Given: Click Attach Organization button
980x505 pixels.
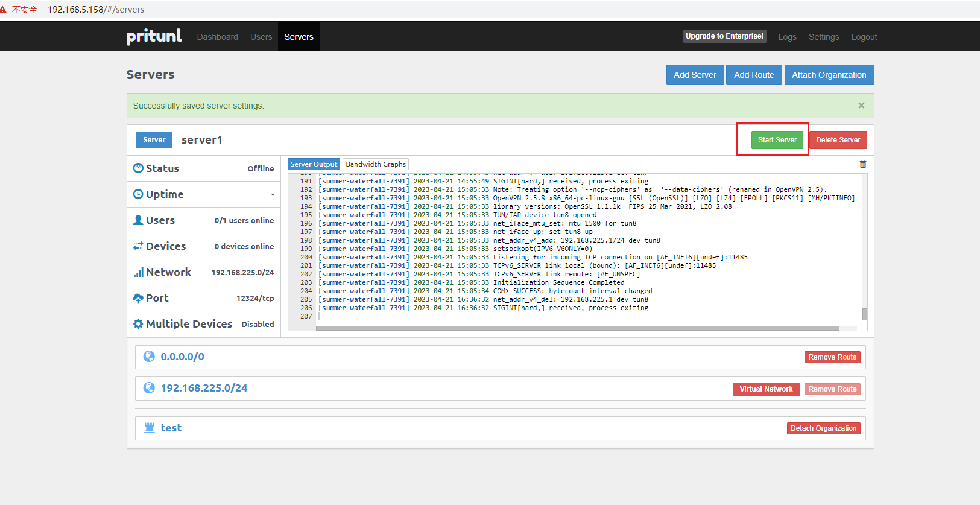Looking at the screenshot, I should [829, 75].
